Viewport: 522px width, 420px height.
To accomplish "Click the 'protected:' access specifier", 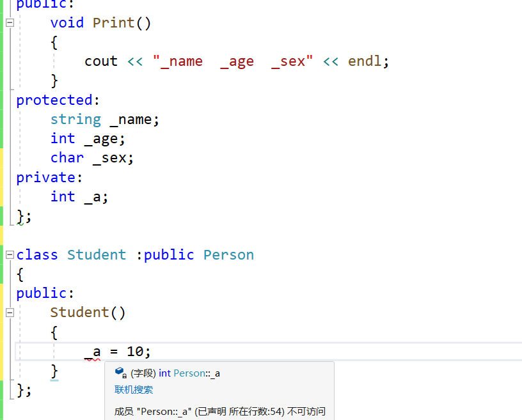I will click(x=58, y=100).
